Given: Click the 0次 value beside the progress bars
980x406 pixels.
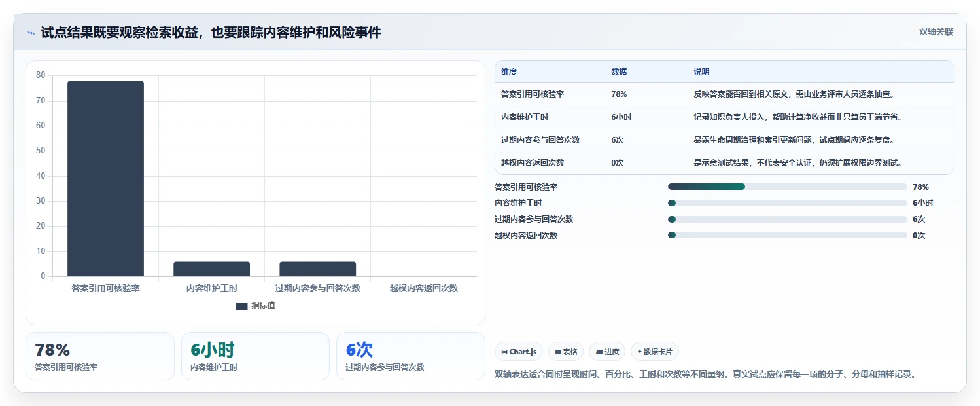Looking at the screenshot, I should pyautogui.click(x=919, y=235).
